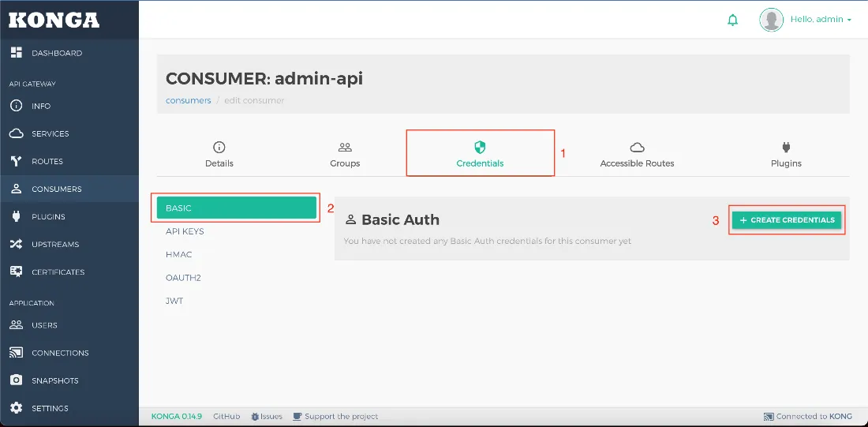Click the KONGA logo

(x=54, y=20)
